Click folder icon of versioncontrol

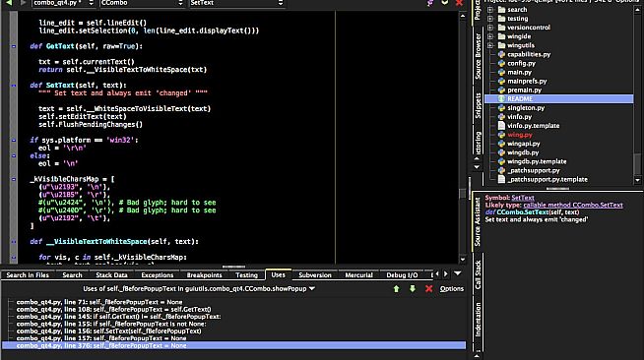(501, 28)
